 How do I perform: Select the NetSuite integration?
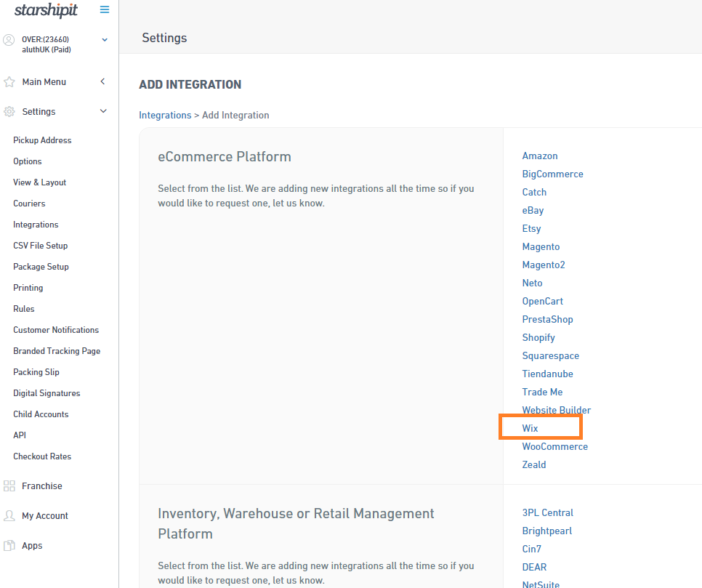point(541,584)
